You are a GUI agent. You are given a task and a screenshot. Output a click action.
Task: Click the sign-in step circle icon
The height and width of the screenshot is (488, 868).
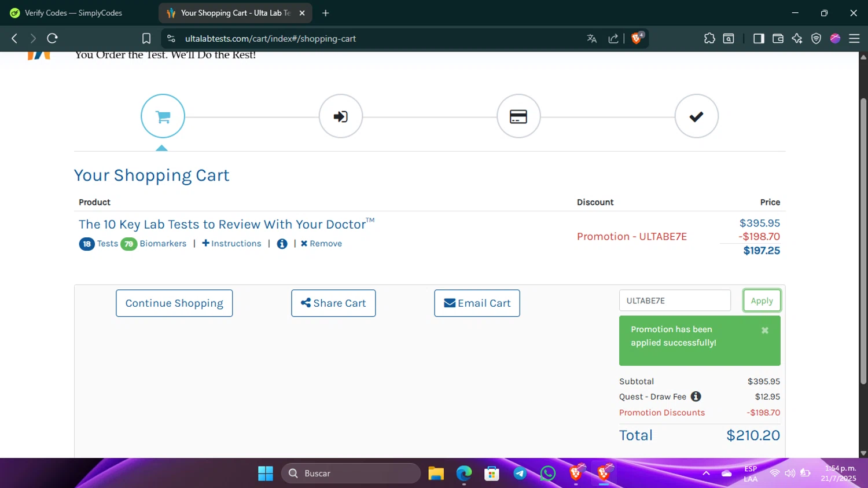point(341,116)
